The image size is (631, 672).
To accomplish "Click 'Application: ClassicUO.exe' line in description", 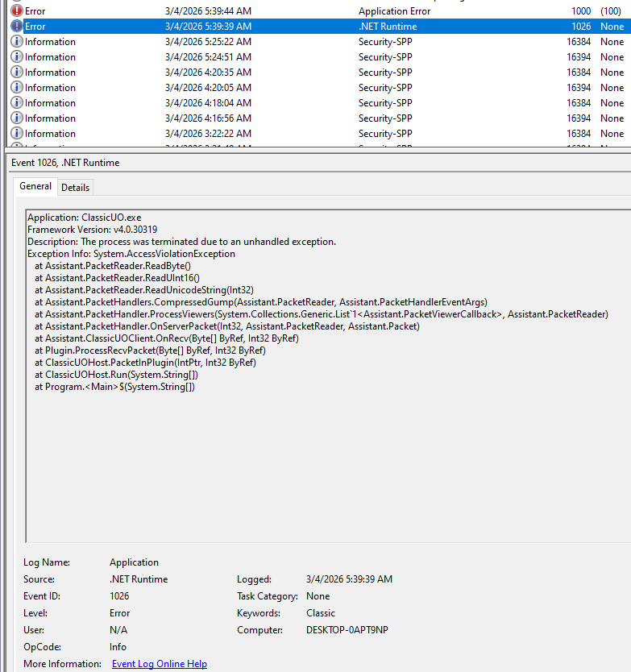I will (x=84, y=218).
